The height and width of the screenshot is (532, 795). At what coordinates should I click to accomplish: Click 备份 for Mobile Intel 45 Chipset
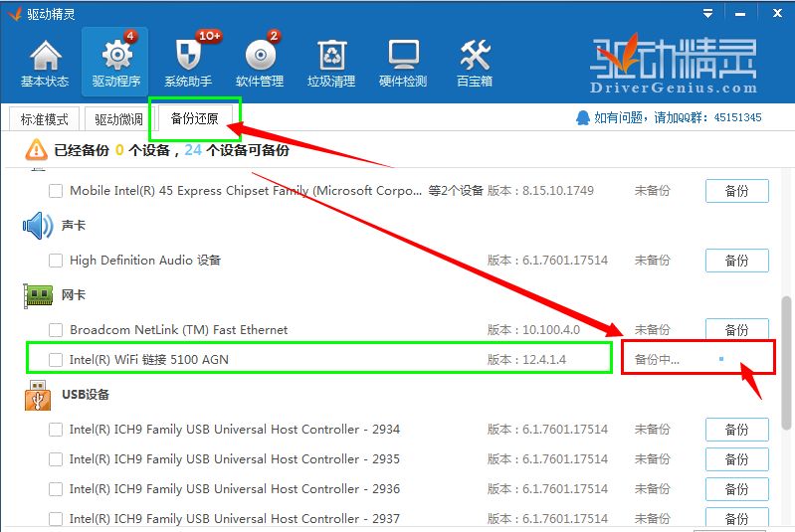tap(736, 191)
